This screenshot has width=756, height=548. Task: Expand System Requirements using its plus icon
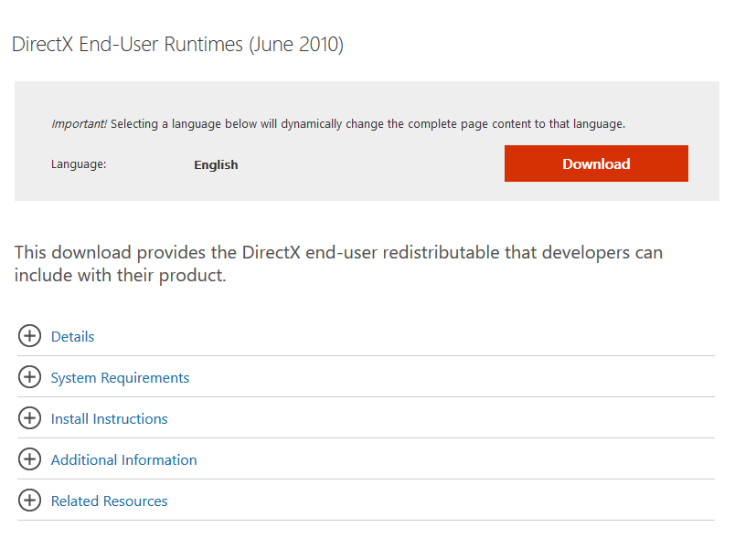[x=29, y=377]
